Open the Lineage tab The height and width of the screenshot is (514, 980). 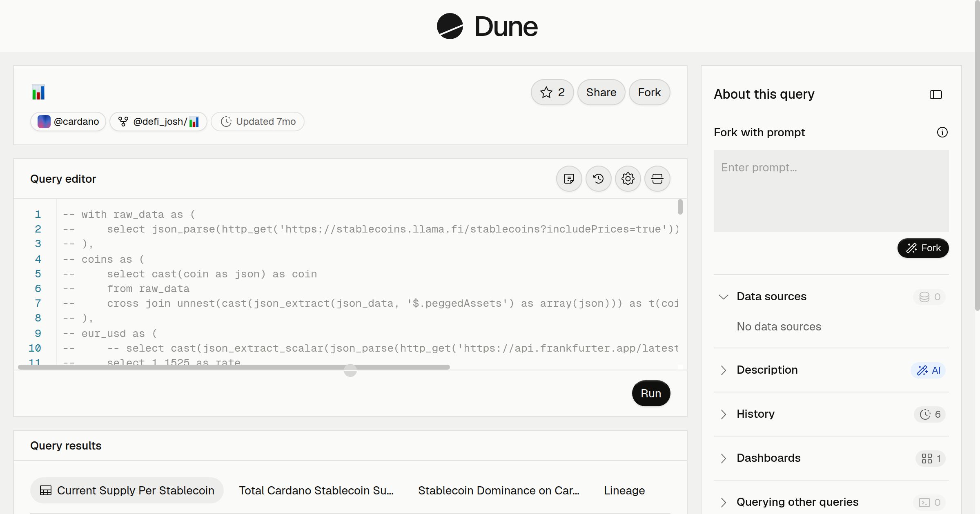[x=624, y=490]
